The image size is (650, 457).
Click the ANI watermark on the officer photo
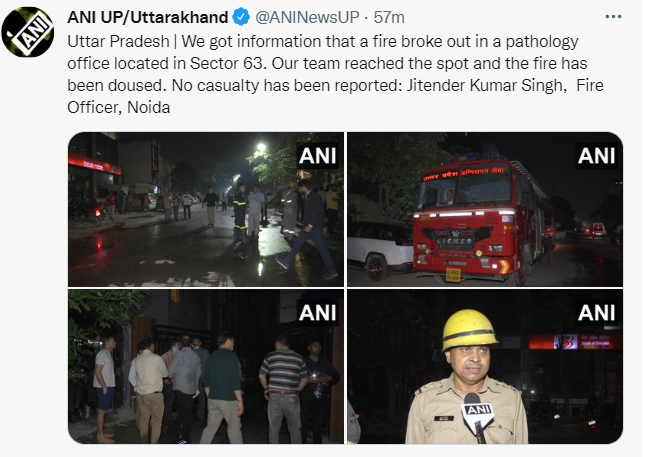coord(597,313)
